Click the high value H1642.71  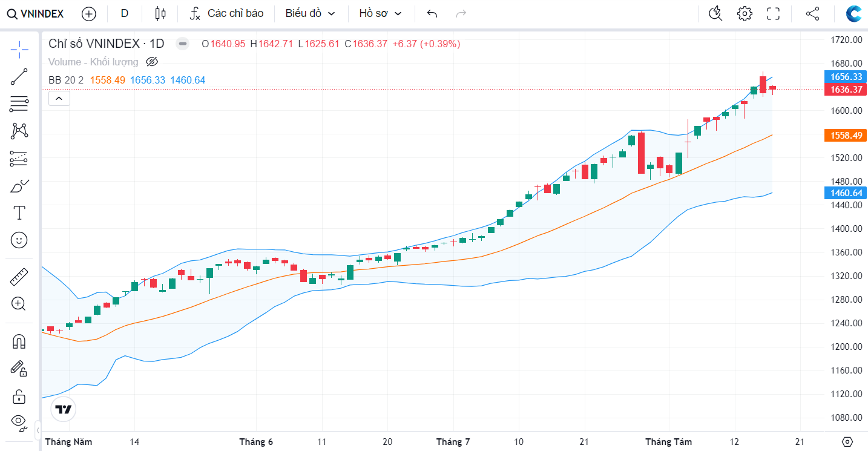click(x=271, y=44)
